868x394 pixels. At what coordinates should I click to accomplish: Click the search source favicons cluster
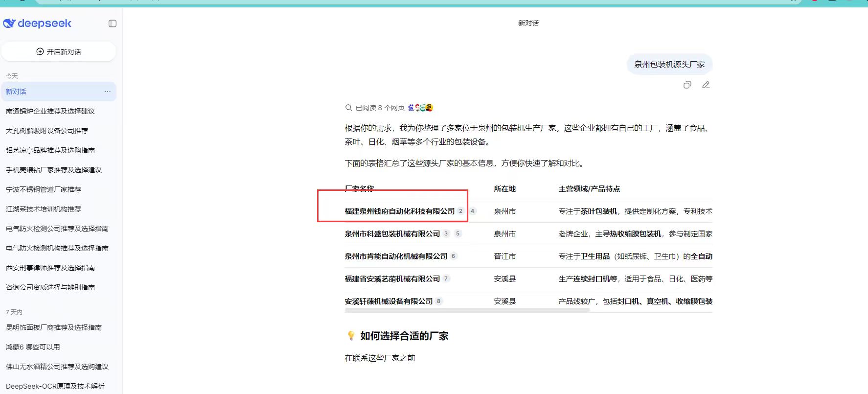coord(420,108)
